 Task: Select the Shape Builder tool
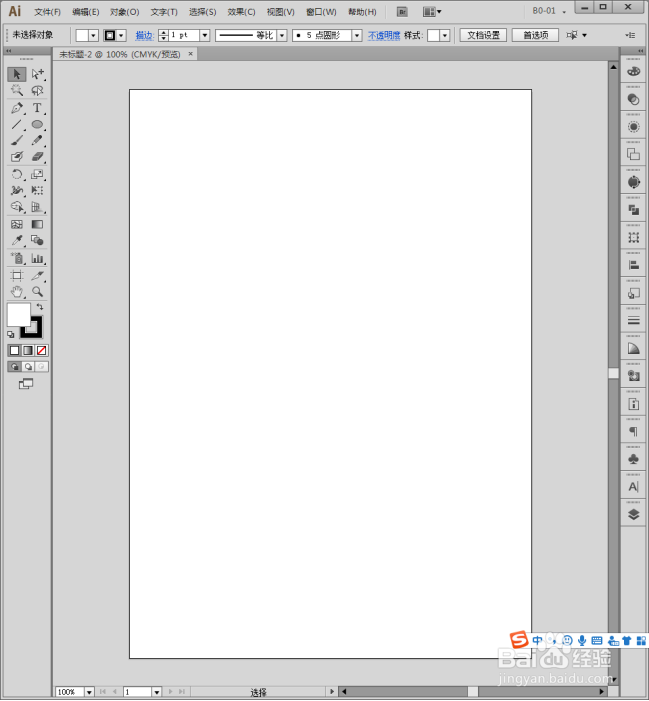click(x=17, y=207)
